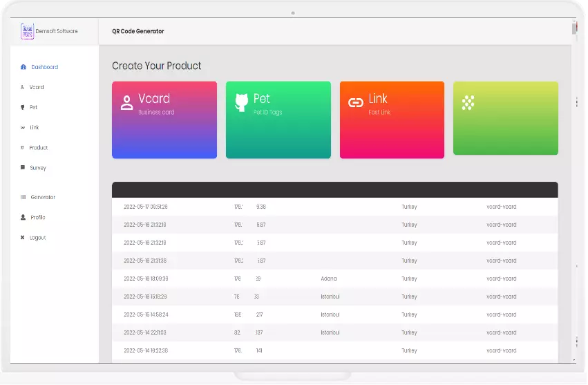
Task: Click the Demsoft Software QR logo
Action: [x=27, y=31]
